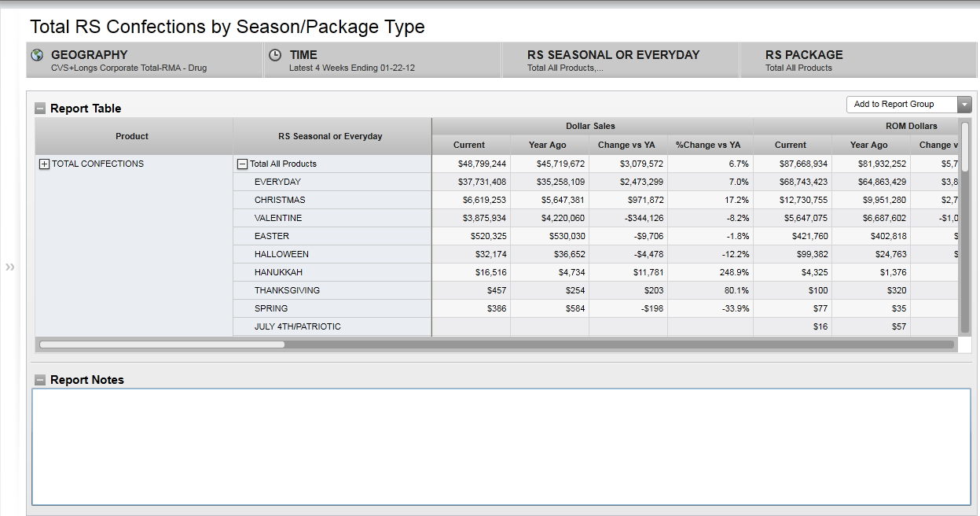Open the RS Package filter
The image size is (980, 516).
click(x=858, y=61)
